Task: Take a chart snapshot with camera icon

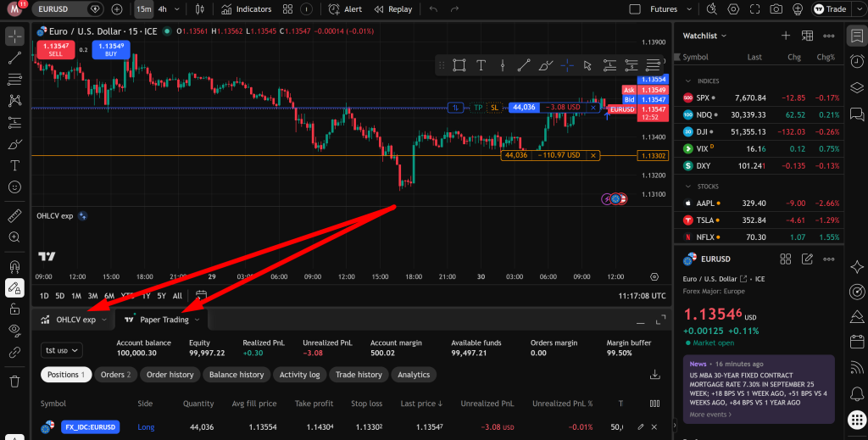Action: [776, 8]
